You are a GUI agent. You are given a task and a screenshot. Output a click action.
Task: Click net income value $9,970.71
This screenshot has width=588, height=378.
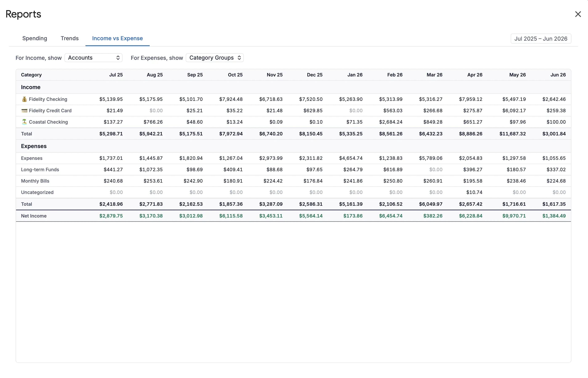514,216
